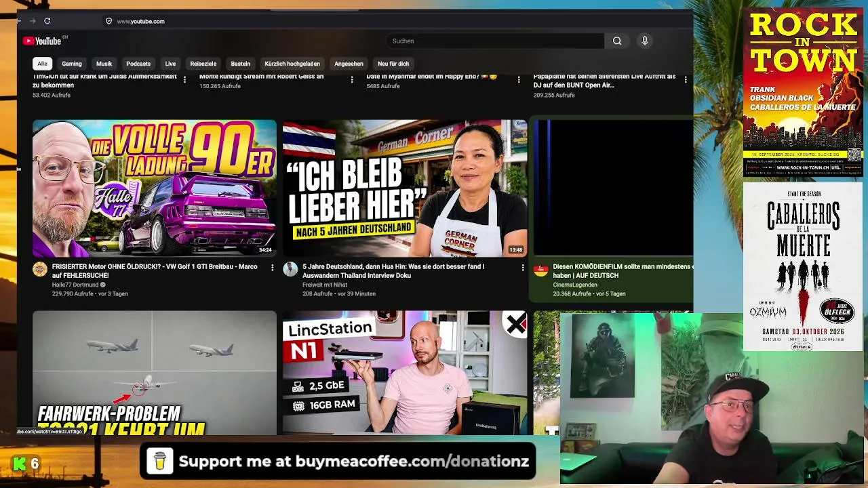Open the 5 Jahre Deutschland video title
The width and height of the screenshot is (868, 488).
[393, 271]
